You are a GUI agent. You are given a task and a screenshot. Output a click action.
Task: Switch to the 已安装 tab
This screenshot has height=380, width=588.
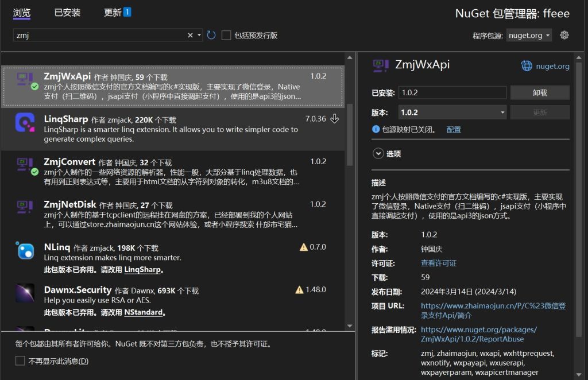click(x=67, y=12)
